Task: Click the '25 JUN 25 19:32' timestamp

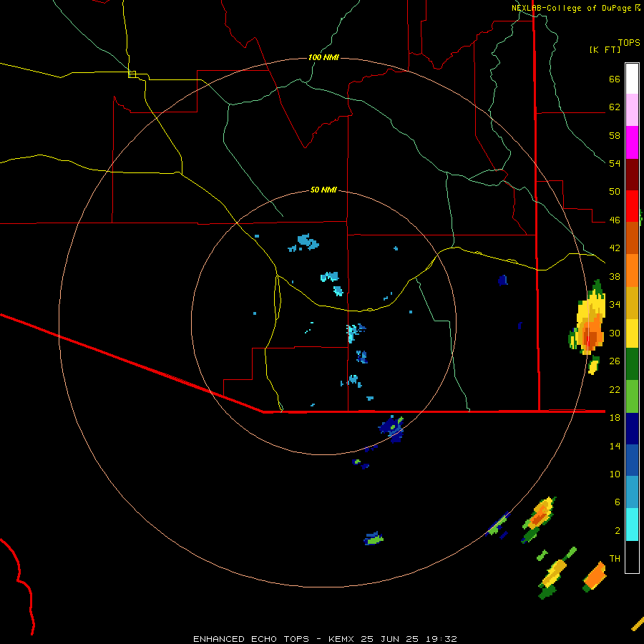Action: coord(409,639)
